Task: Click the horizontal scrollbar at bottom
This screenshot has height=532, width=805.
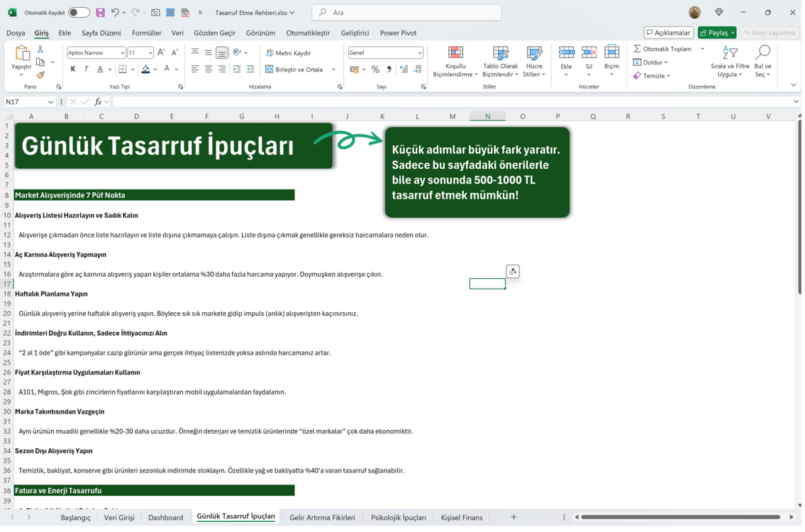Action: [x=680, y=517]
